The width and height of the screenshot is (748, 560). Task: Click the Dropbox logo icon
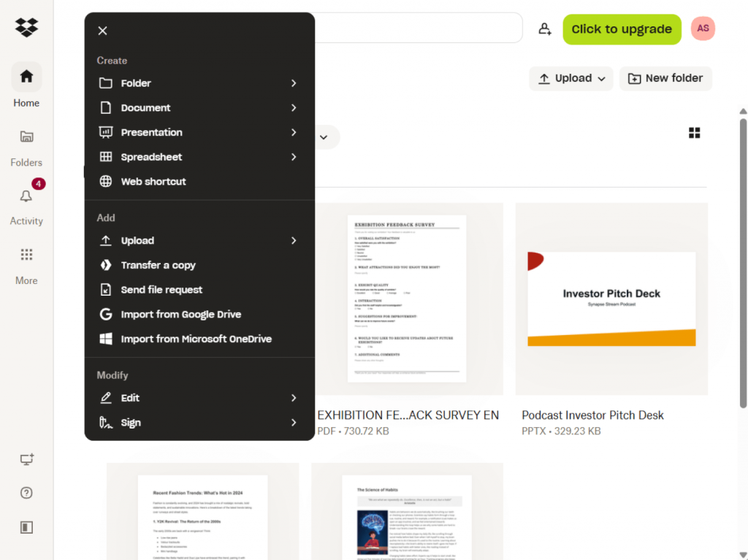click(x=26, y=28)
